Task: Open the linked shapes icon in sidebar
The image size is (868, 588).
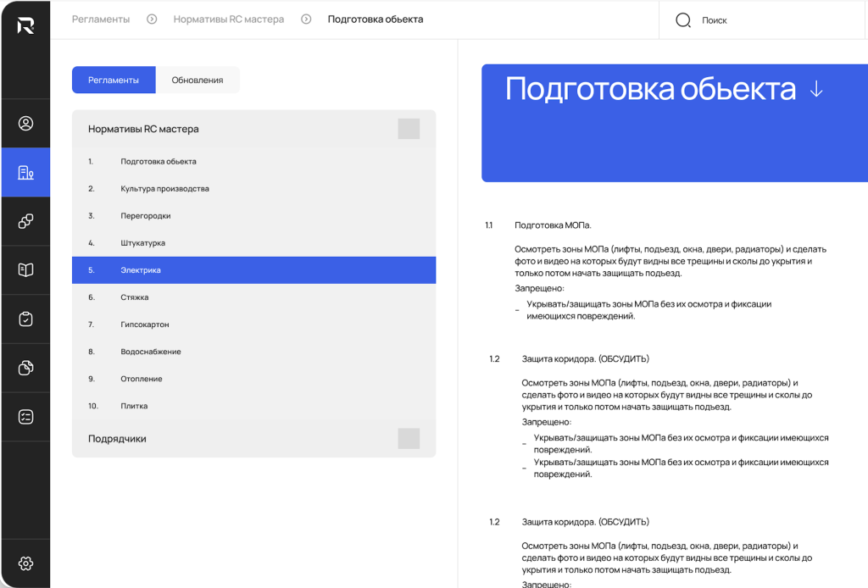Action: [x=25, y=221]
